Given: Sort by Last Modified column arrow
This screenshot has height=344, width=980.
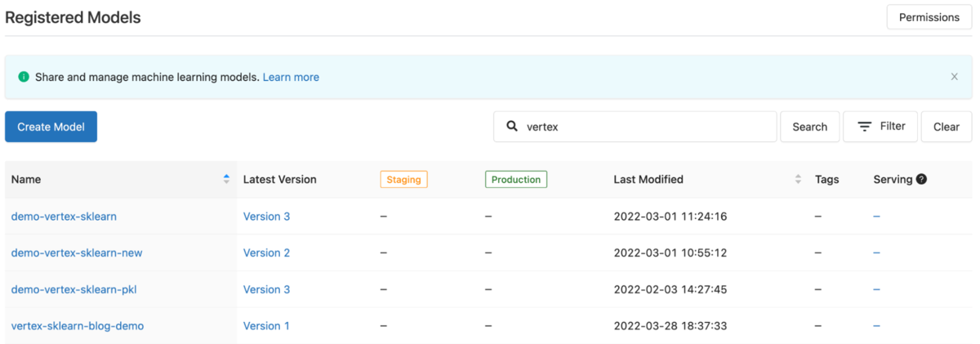Looking at the screenshot, I should coord(798,179).
